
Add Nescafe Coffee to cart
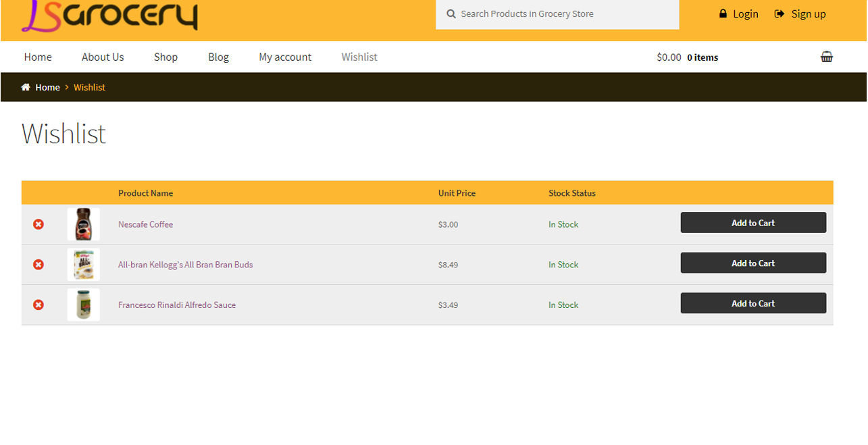(x=753, y=223)
